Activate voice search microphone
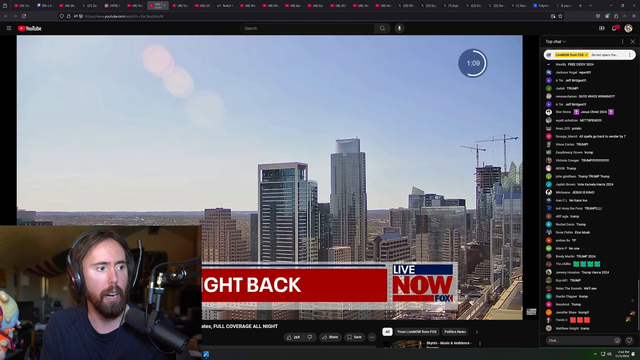This screenshot has height=360, width=640. (400, 28)
